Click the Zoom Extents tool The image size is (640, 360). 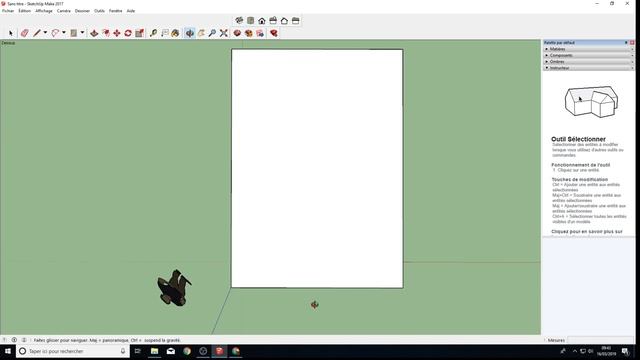coord(224,33)
